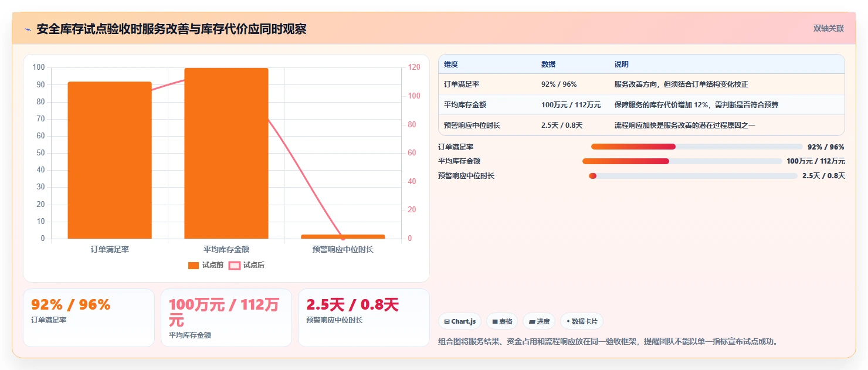The image size is (868, 370).
Task: Click the 平均库存金额 x-axis label
Action: pos(226,249)
